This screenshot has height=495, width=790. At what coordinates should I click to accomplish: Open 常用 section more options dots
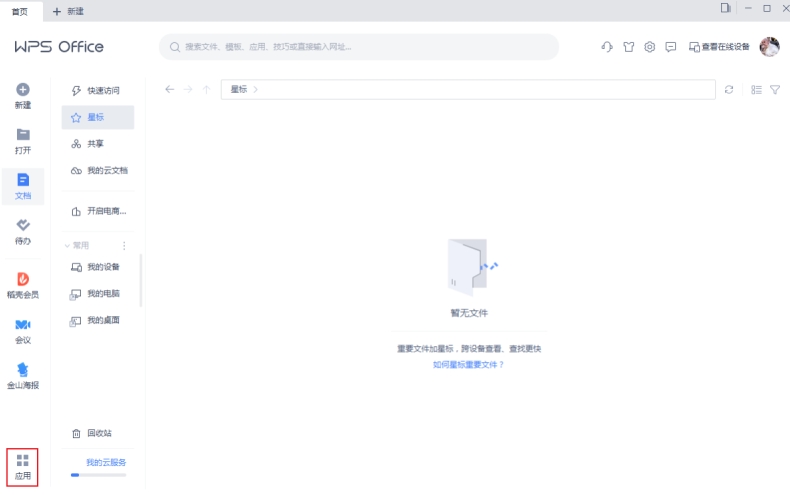(x=124, y=245)
